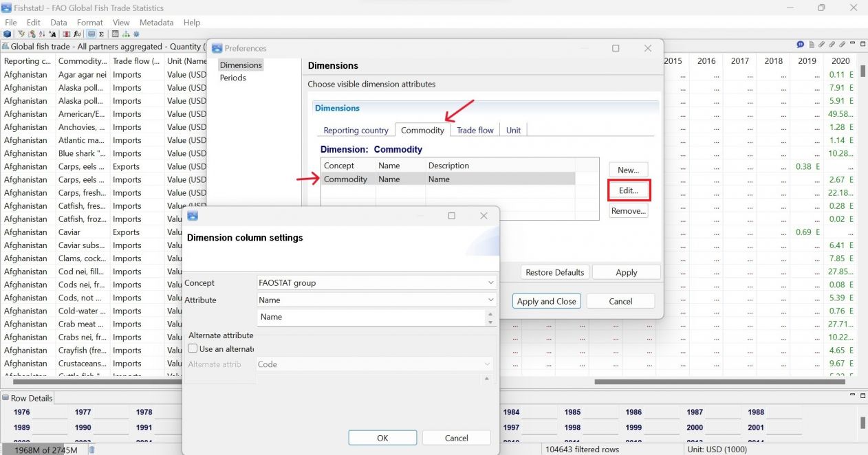Click the first paperclip icon after the page icon

pos(821,44)
